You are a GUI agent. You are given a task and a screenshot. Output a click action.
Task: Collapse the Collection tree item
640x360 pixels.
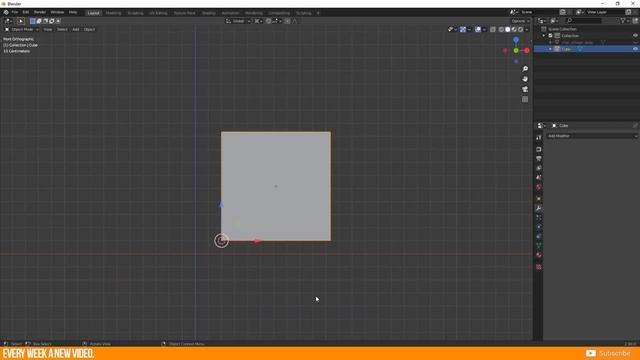[544, 36]
